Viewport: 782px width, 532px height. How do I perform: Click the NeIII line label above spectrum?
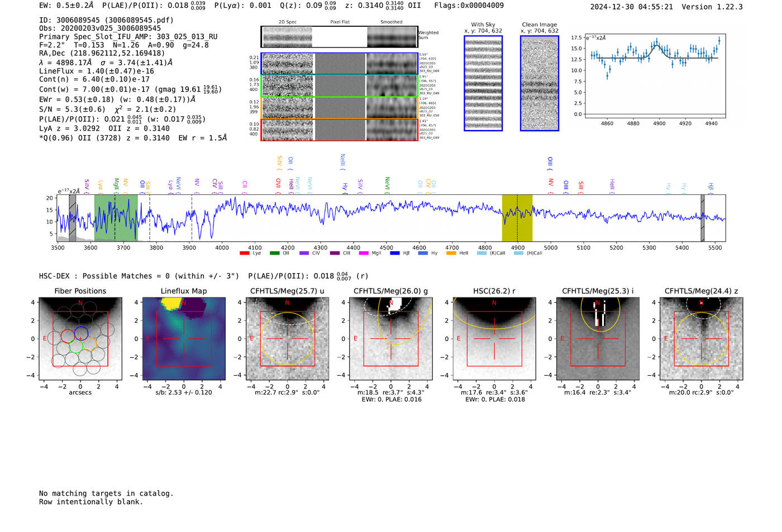pos(343,162)
